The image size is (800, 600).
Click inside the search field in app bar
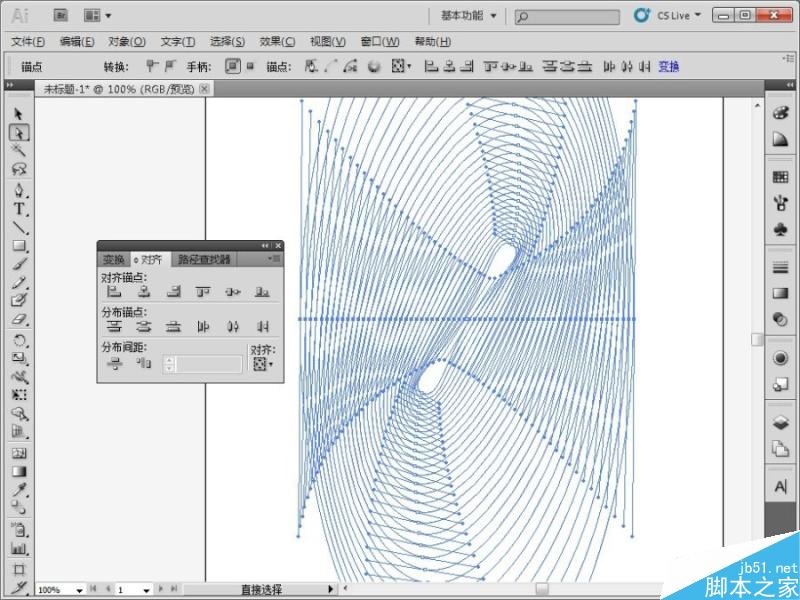(x=565, y=15)
